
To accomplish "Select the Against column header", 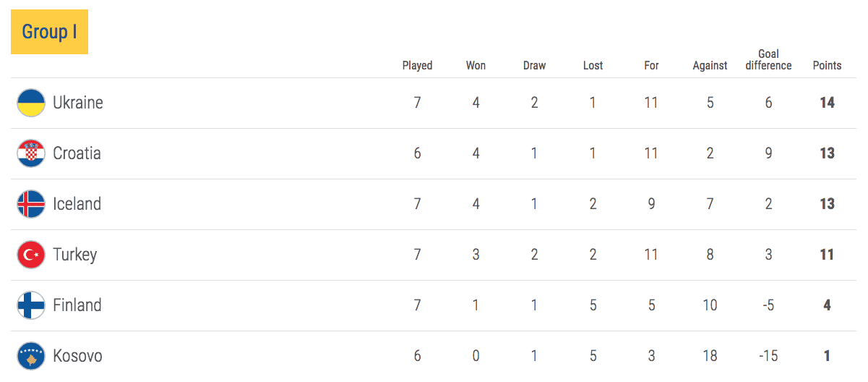I will click(710, 66).
